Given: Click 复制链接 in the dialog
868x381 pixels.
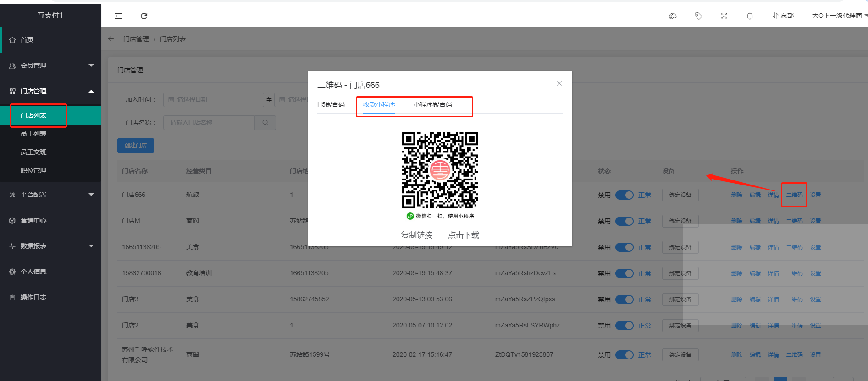Looking at the screenshot, I should coord(417,235).
